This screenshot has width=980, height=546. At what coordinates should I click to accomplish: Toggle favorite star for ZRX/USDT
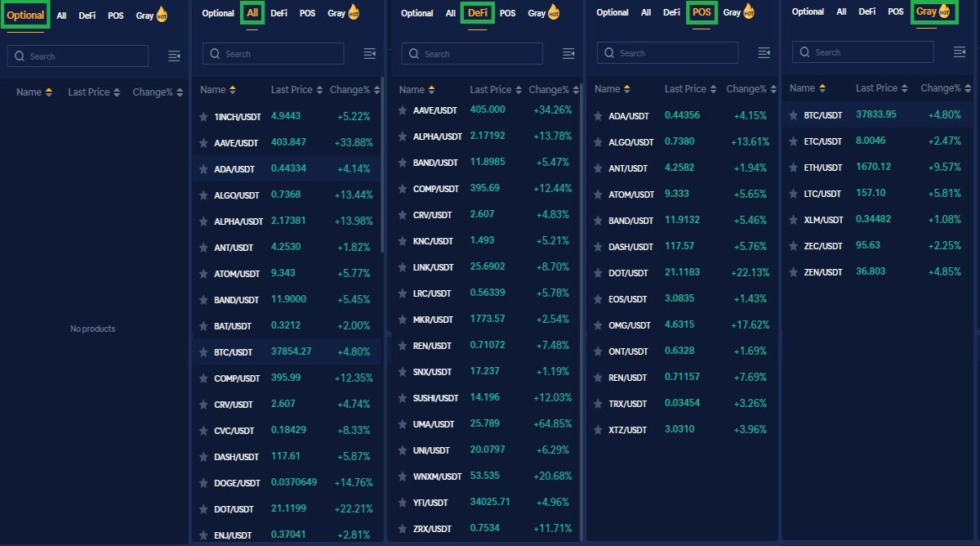tap(403, 529)
